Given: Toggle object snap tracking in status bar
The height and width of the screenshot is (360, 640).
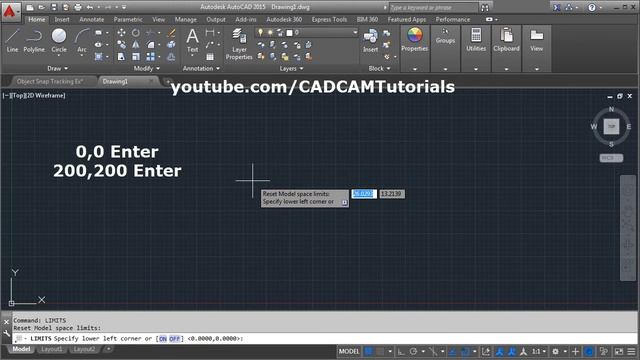Looking at the screenshot, I should 452,351.
